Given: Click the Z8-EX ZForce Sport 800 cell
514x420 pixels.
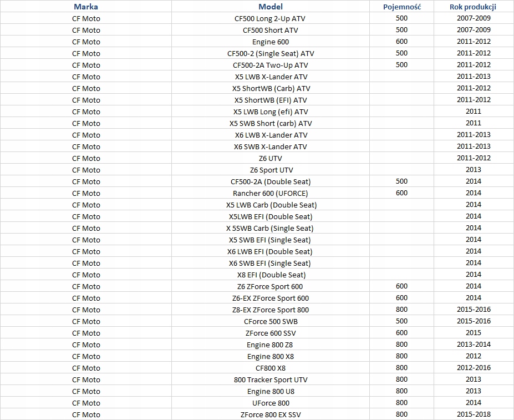Looking at the screenshot, I should [x=270, y=310].
